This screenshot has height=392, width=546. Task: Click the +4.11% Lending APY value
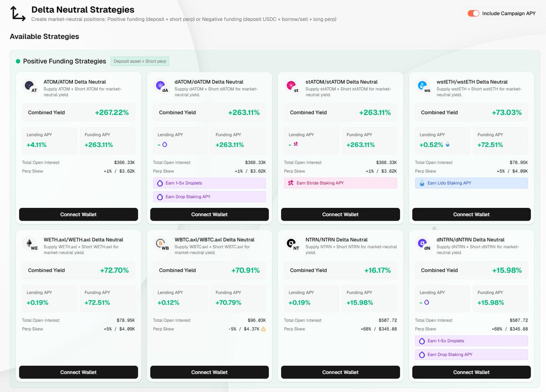coord(36,145)
